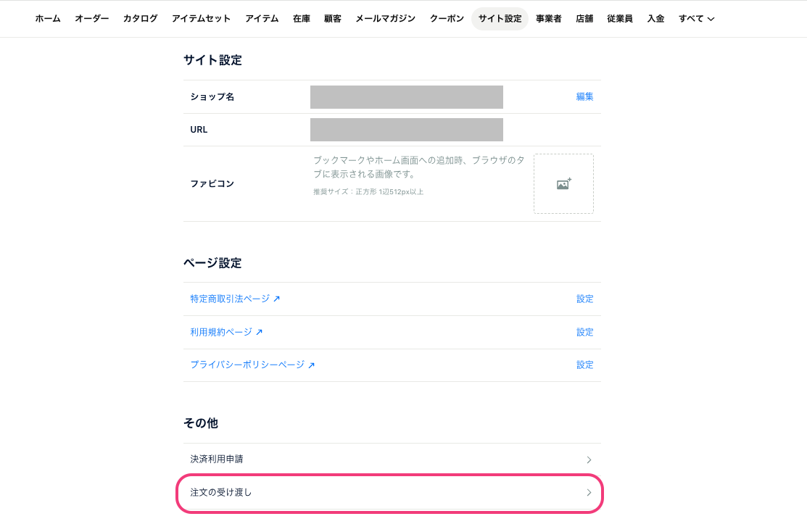The height and width of the screenshot is (532, 807).
Task: Open プライバシーポリシーページ external link
Action: click(252, 365)
